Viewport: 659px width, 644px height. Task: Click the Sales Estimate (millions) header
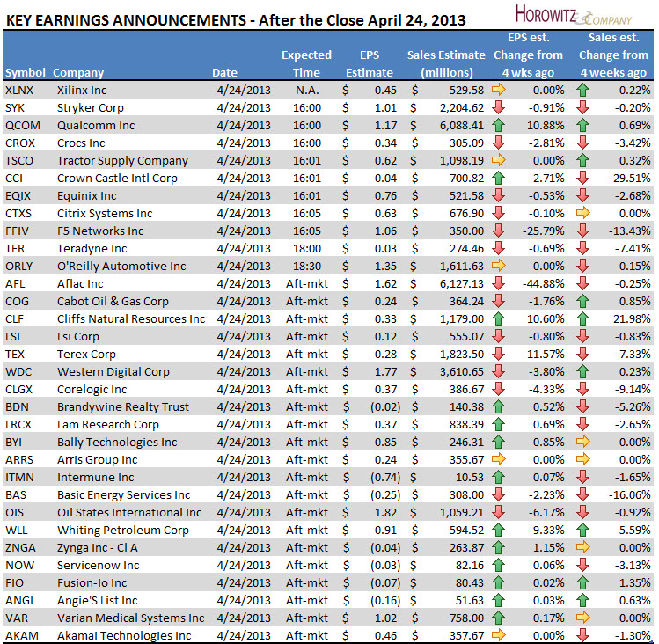446,64
